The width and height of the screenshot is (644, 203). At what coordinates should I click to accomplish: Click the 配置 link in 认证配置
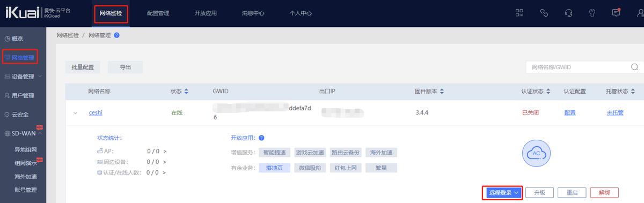coord(570,113)
